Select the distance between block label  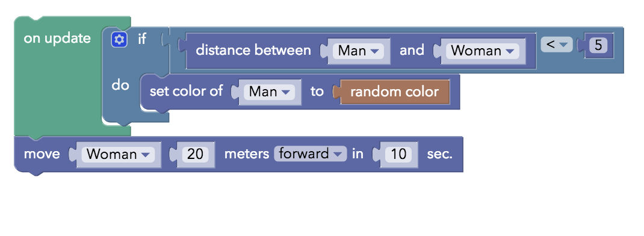coord(253,50)
